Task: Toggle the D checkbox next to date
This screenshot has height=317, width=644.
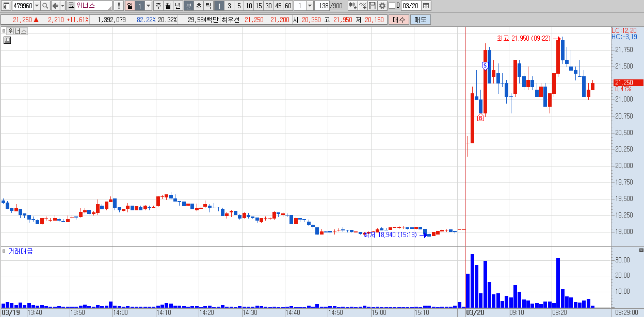Action: [x=392, y=6]
